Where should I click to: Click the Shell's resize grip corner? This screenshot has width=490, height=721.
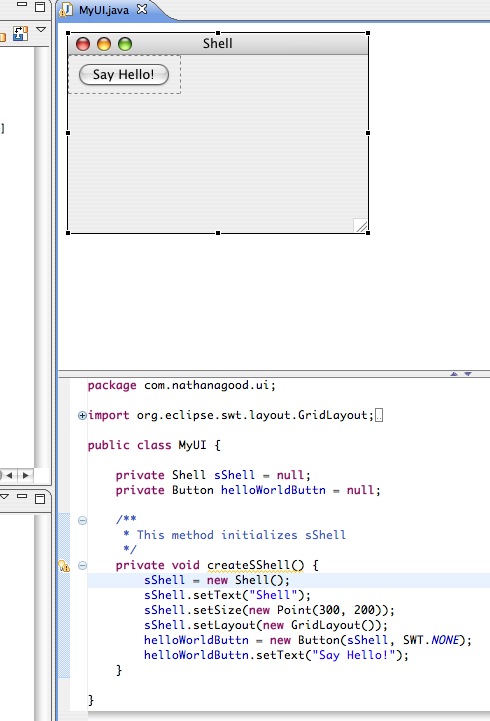click(361, 226)
